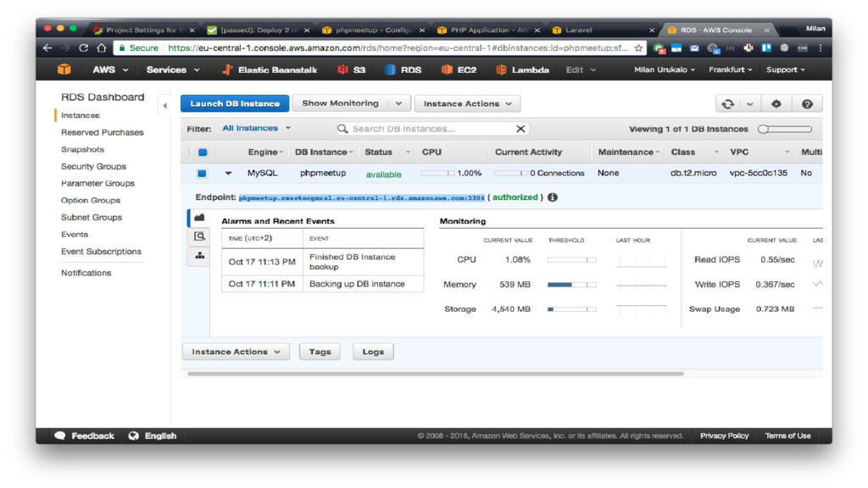The image size is (868, 488).
Task: Click the Logs button
Action: [373, 352]
